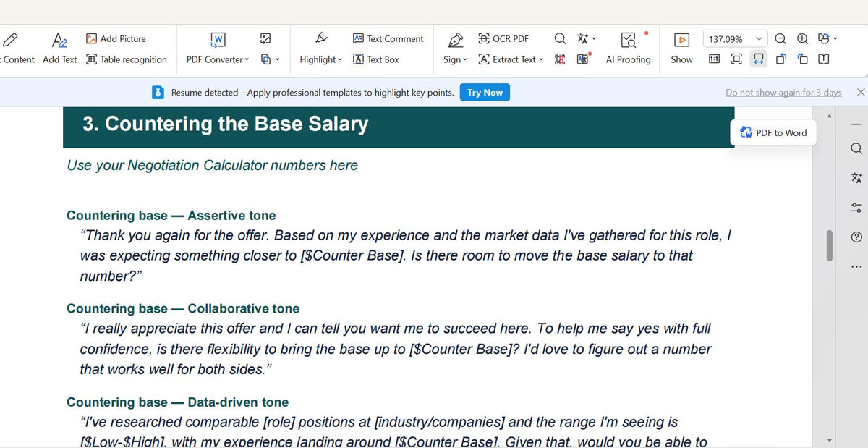868x448 pixels.
Task: Add a Text Comment annotation
Action: [388, 39]
